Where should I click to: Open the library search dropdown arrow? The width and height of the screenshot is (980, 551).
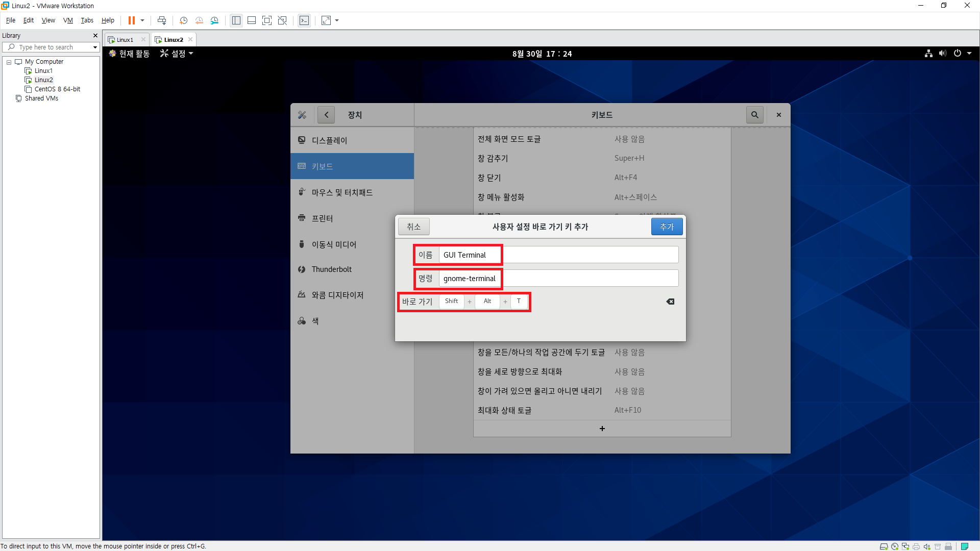(95, 47)
